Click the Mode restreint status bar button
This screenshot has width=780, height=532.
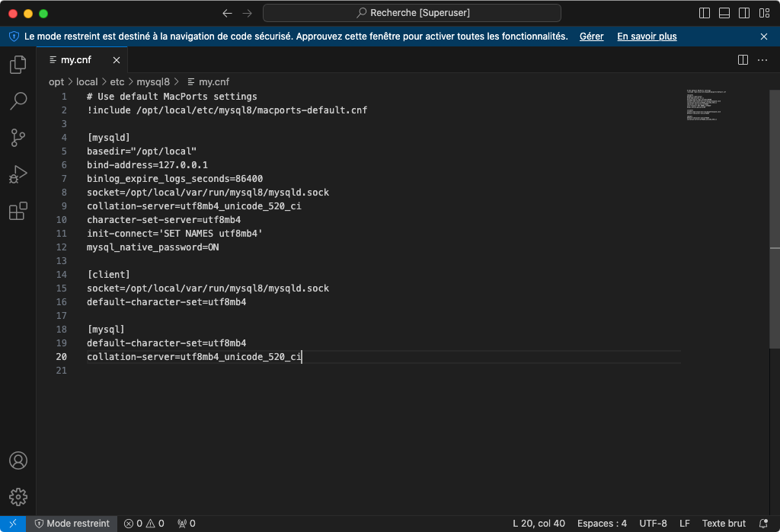(72, 524)
